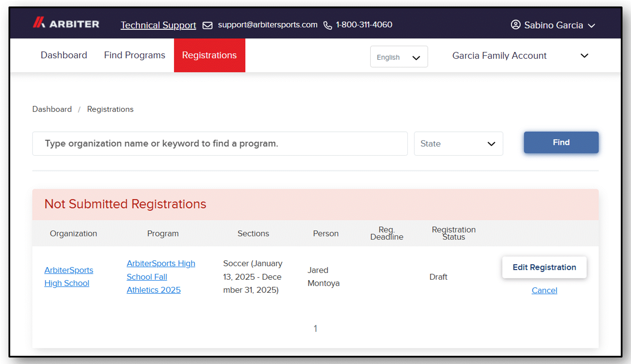Image resolution: width=631 pixels, height=364 pixels.
Task: Select page 1 in pagination
Action: 315,328
